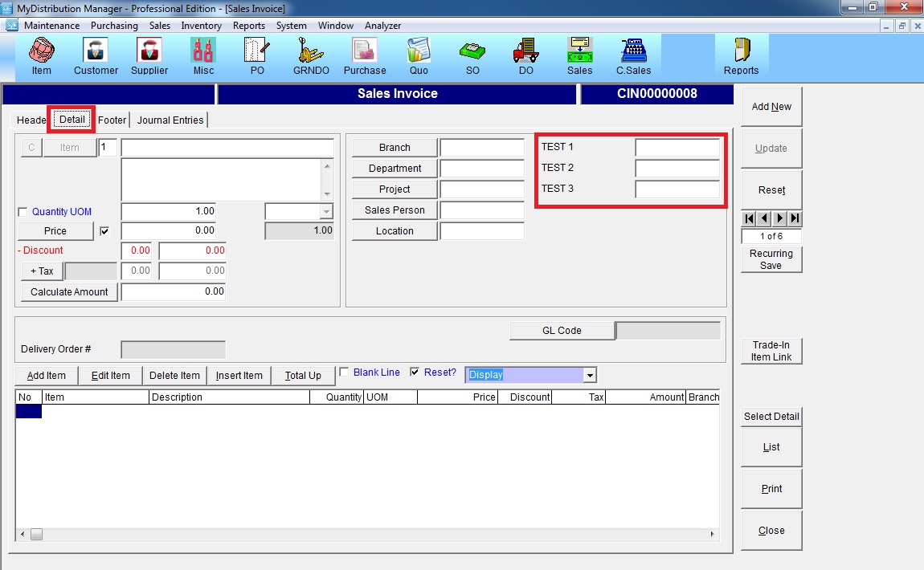This screenshot has height=570, width=924.
Task: Tick the Blank Line checkbox
Action: [x=345, y=373]
